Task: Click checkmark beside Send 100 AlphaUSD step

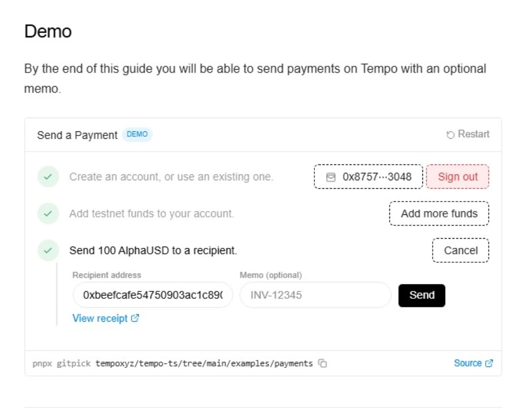Action: pos(48,250)
